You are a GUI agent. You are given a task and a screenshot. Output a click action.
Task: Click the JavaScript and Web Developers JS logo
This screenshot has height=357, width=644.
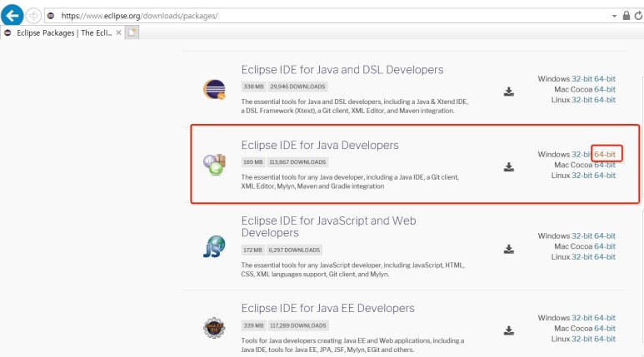point(214,246)
